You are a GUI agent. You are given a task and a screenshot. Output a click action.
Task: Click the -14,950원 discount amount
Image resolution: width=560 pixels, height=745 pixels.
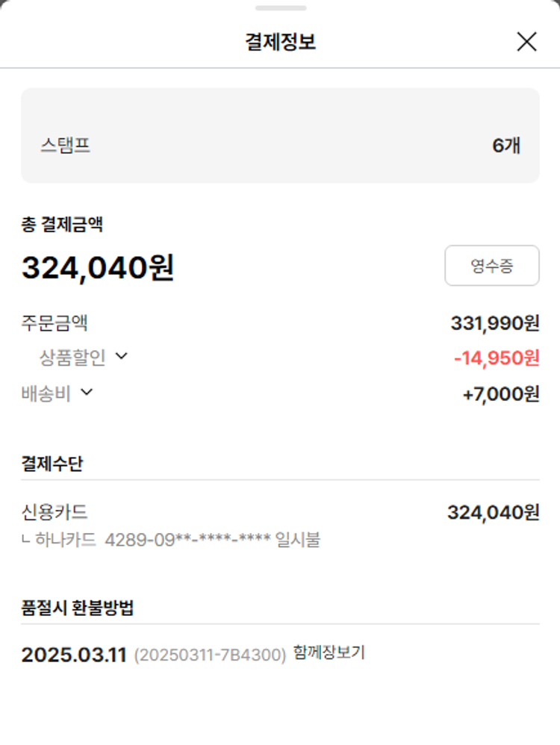point(496,358)
